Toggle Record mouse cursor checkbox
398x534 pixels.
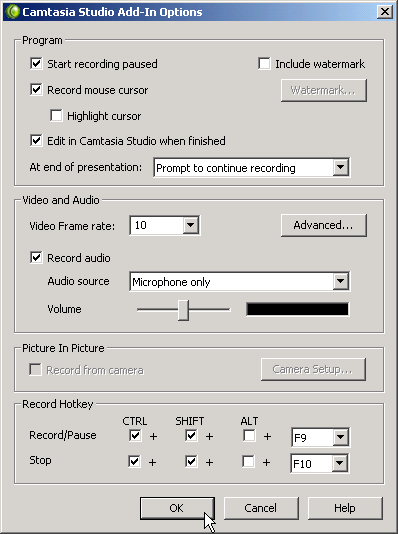[36, 90]
